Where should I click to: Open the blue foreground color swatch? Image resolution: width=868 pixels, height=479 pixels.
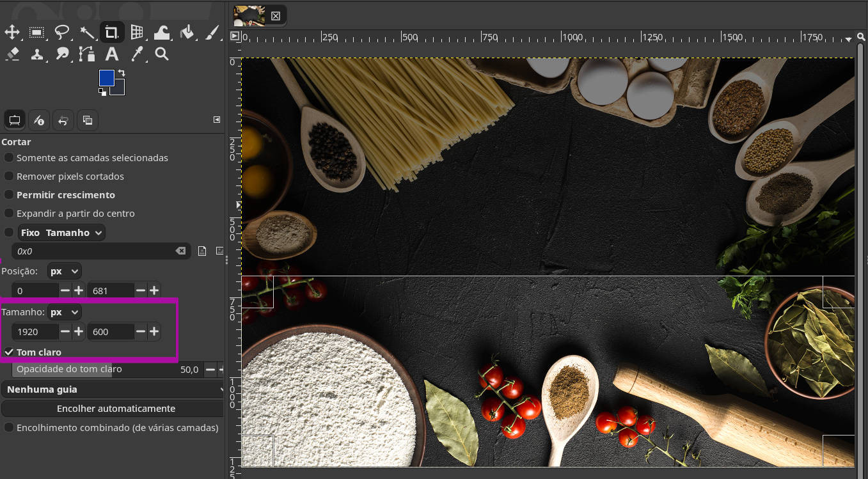[x=106, y=77]
